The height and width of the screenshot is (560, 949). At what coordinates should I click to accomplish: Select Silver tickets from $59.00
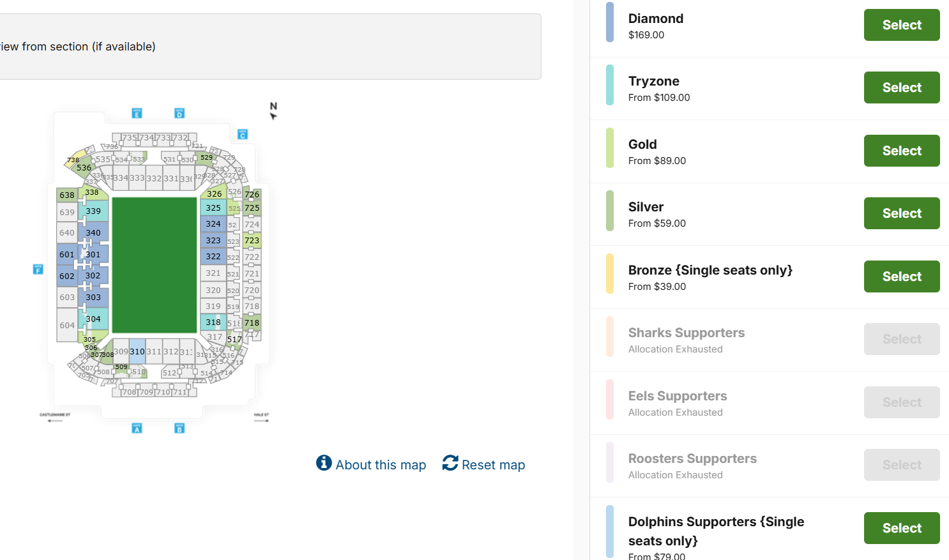click(902, 213)
